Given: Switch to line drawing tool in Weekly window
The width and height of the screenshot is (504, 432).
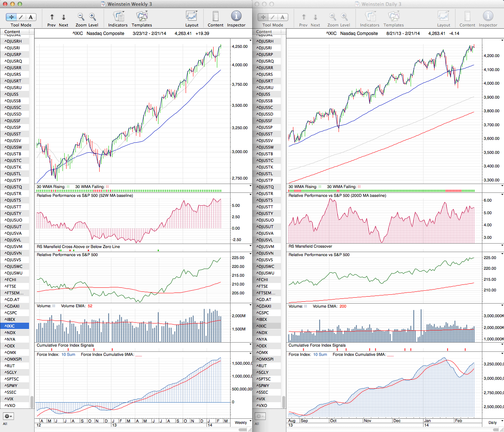Looking at the screenshot, I should (21, 17).
